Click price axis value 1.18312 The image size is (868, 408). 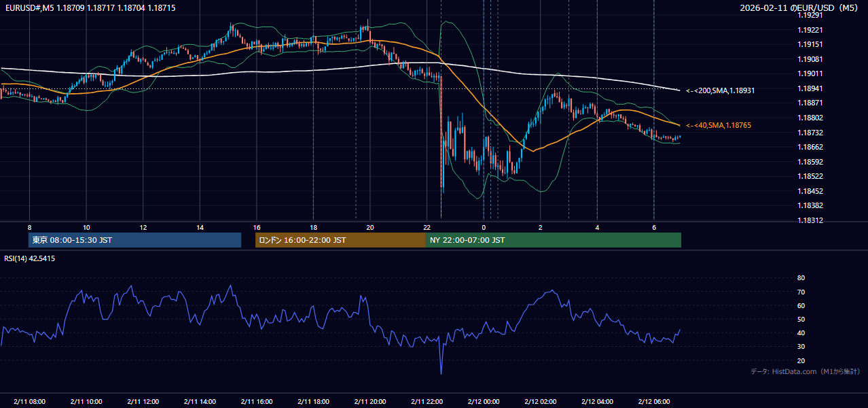coord(810,220)
